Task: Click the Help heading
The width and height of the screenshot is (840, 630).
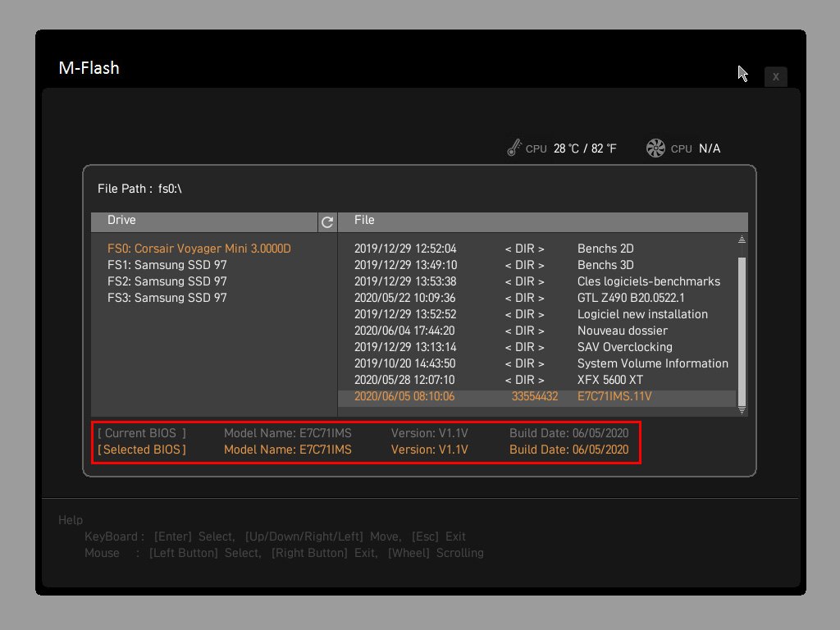Action: 71,520
